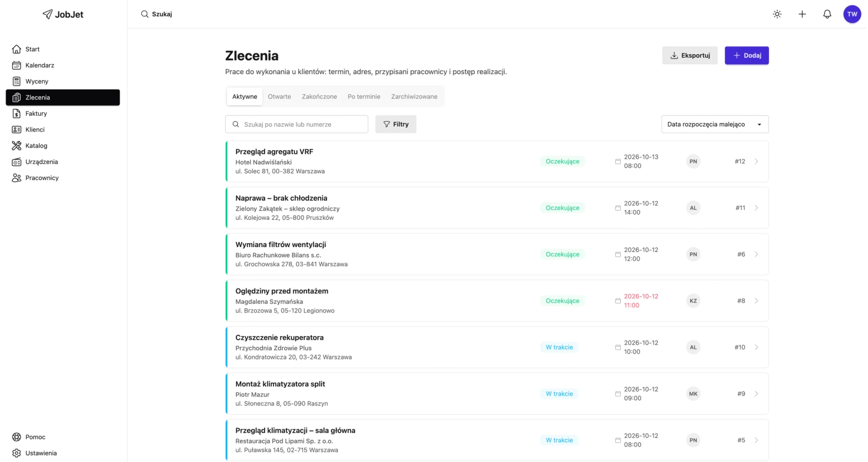Click the W trakcie status on Montaż klimatyzatora split
Screen dimensions: 868x462
(559, 394)
